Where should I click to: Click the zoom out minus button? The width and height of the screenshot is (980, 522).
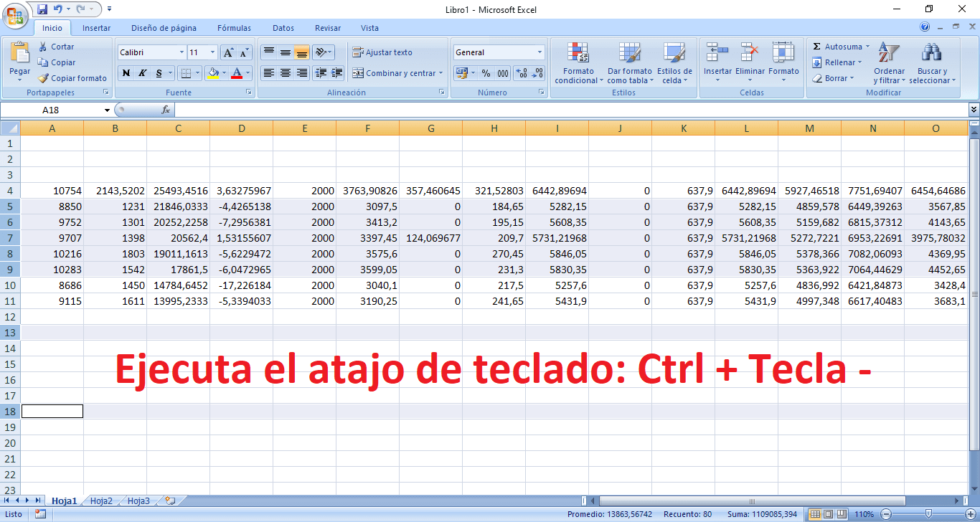click(x=887, y=514)
